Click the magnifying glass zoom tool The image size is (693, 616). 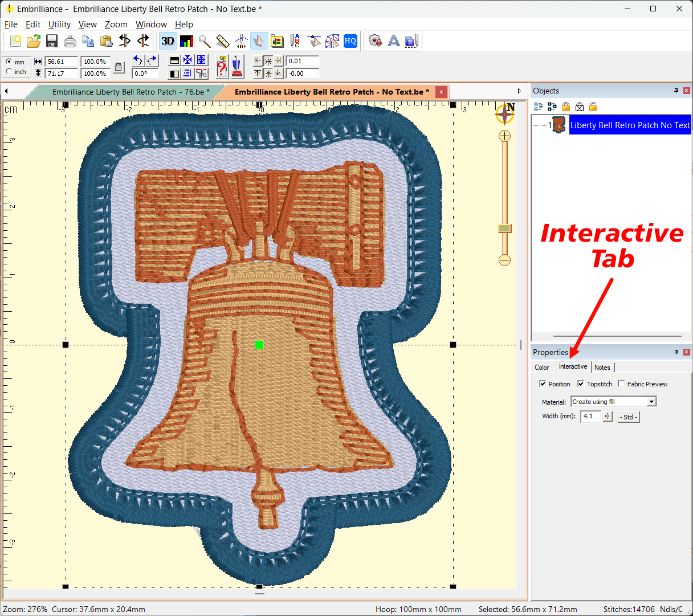(x=205, y=41)
